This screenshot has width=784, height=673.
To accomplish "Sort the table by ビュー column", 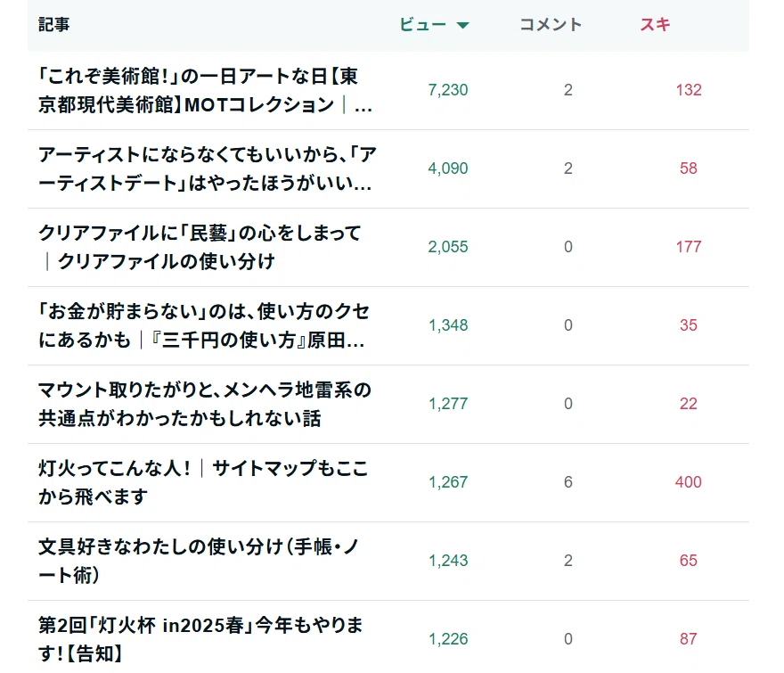I will pyautogui.click(x=422, y=25).
